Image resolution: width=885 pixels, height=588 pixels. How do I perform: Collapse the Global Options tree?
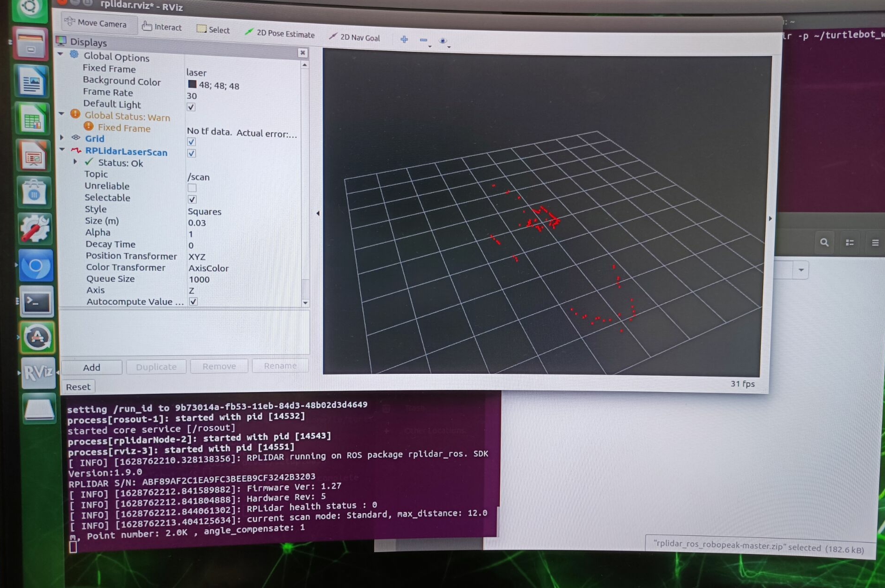point(60,54)
